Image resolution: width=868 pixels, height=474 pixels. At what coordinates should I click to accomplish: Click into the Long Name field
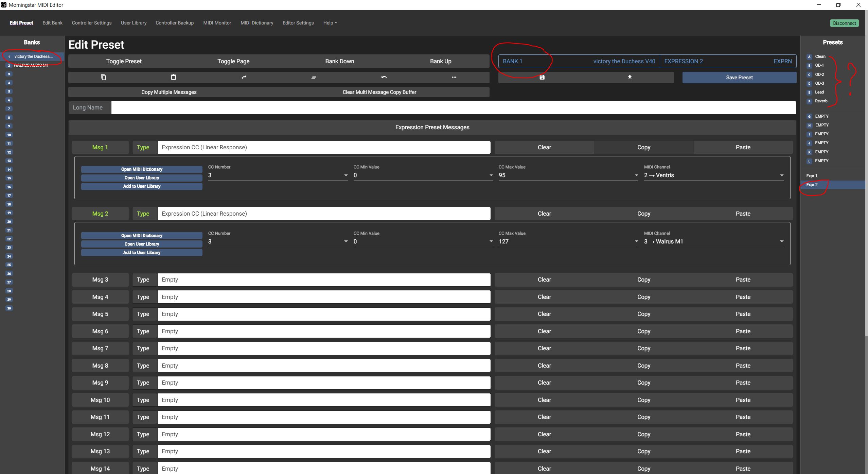(x=453, y=108)
